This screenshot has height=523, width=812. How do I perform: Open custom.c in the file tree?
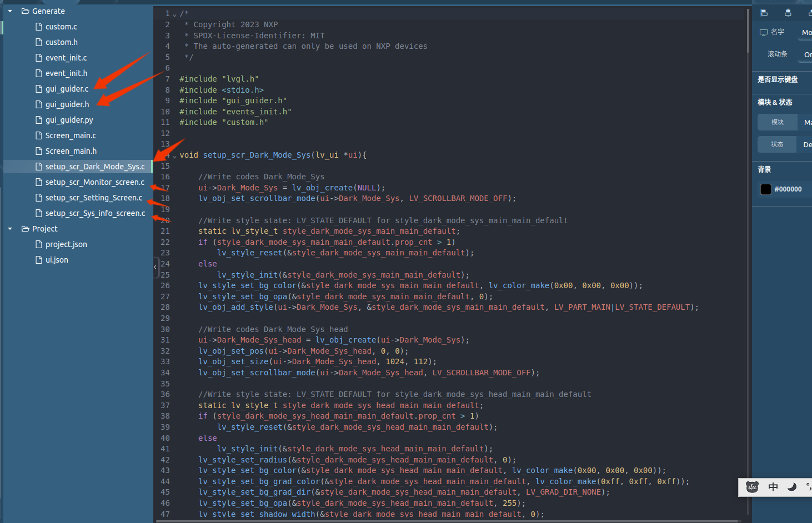(x=61, y=27)
